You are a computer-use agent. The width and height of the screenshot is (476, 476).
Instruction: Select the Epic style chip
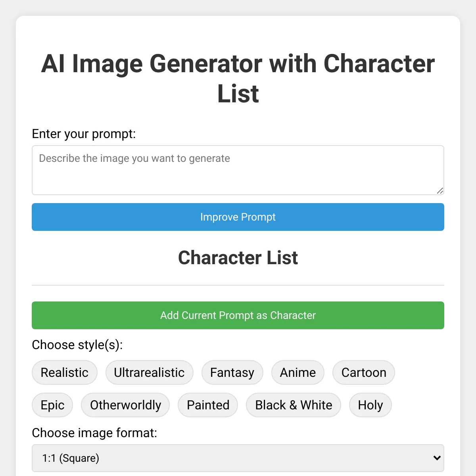[52, 405]
